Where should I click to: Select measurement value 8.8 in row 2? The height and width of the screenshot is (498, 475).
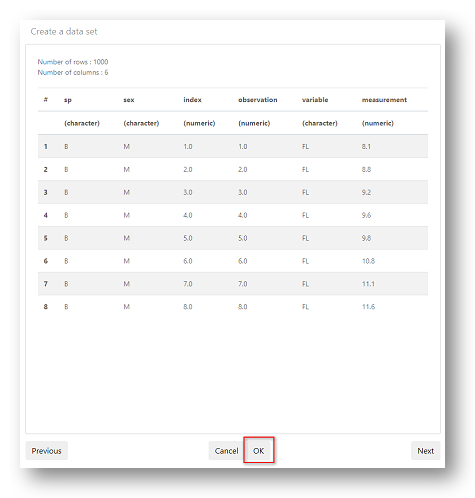pyautogui.click(x=366, y=169)
